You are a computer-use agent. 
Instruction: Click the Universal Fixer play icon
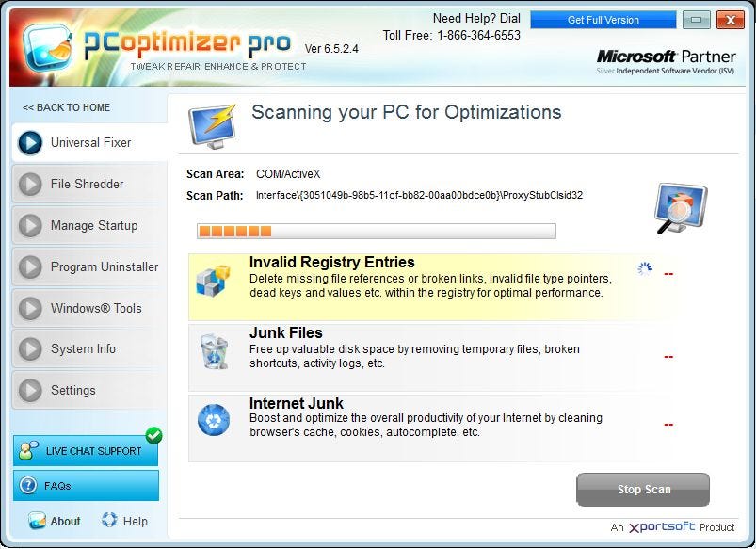pyautogui.click(x=30, y=143)
